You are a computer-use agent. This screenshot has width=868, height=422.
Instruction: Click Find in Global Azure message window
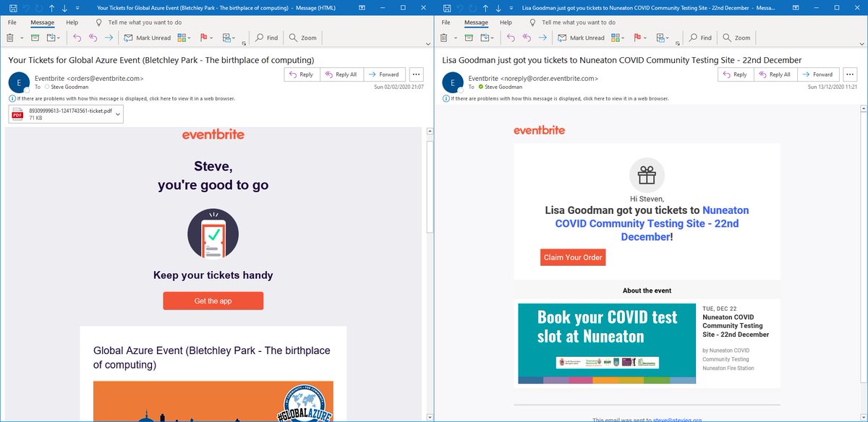click(x=266, y=38)
